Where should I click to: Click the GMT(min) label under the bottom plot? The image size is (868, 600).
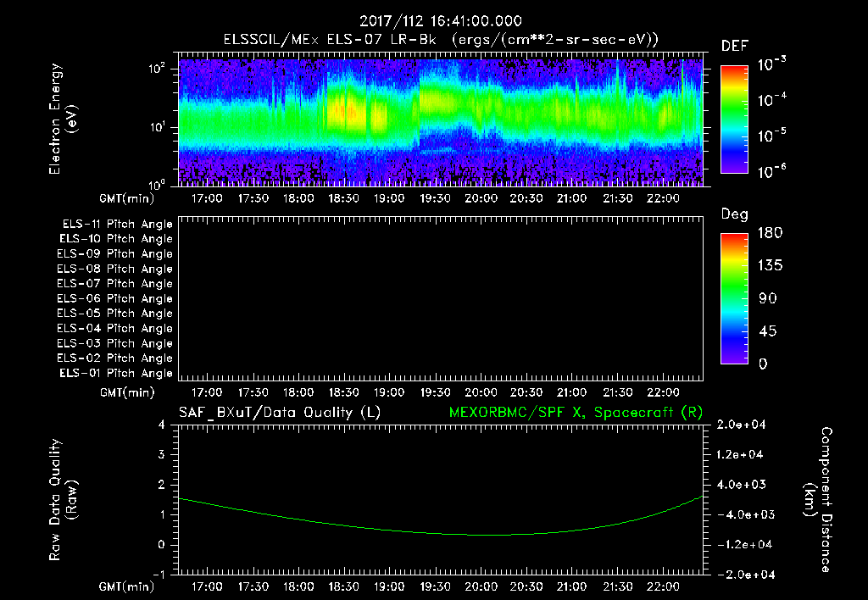(127, 586)
